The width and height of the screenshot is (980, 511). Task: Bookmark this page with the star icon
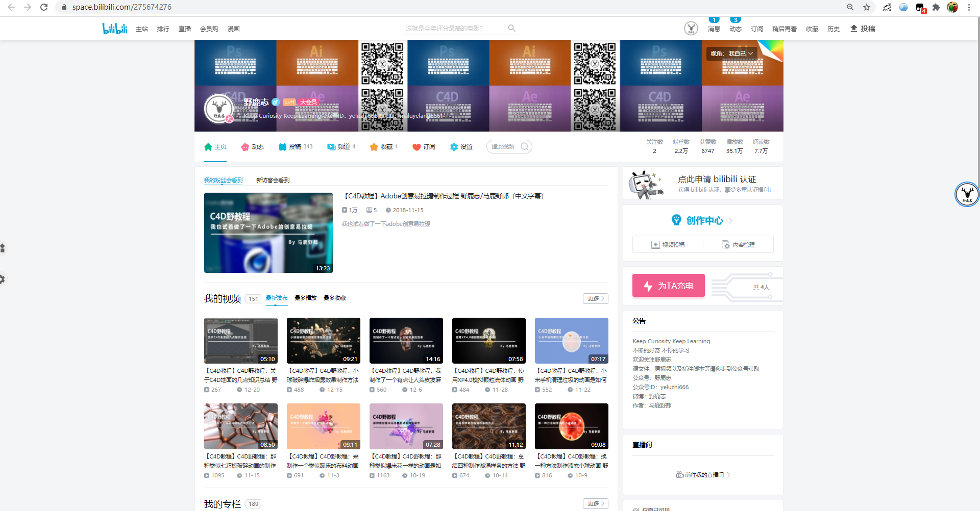coord(867,7)
